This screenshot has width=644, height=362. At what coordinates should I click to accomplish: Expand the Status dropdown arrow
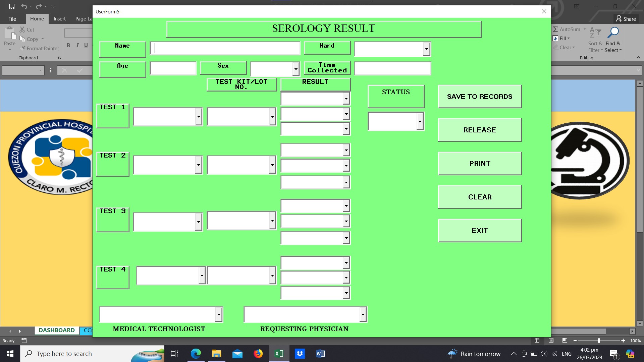click(420, 121)
